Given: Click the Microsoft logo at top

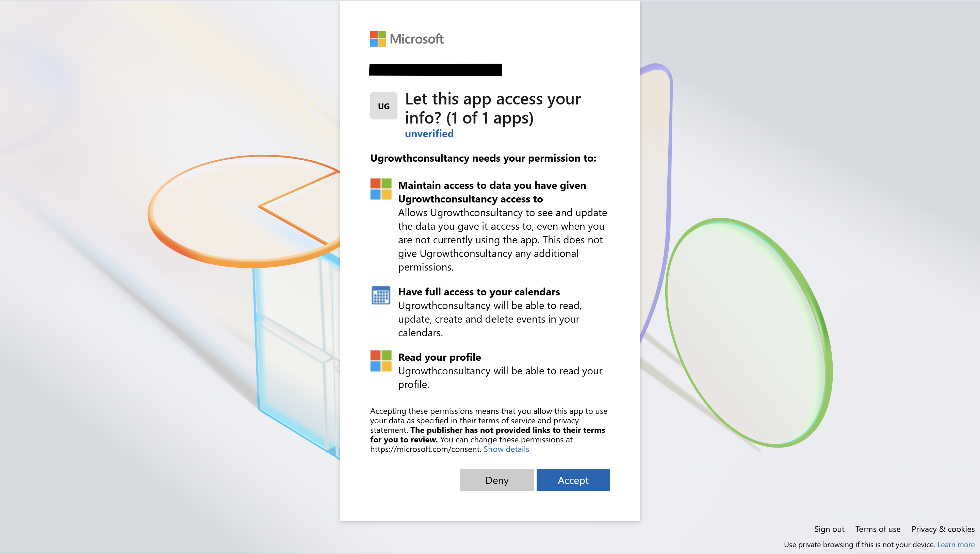Looking at the screenshot, I should (x=406, y=39).
